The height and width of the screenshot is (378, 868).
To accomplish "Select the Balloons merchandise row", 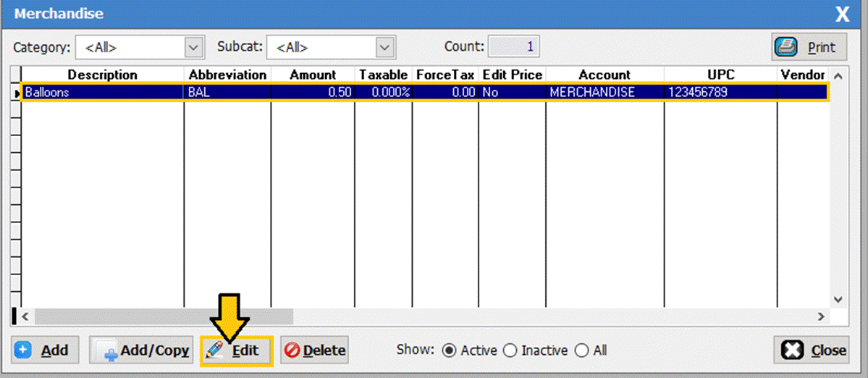I will pyautogui.click(x=102, y=93).
